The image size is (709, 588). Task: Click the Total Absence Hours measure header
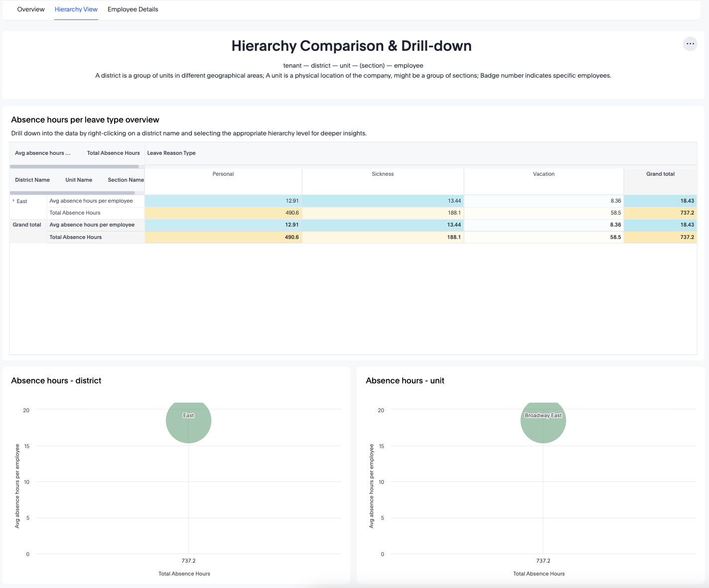coord(113,153)
